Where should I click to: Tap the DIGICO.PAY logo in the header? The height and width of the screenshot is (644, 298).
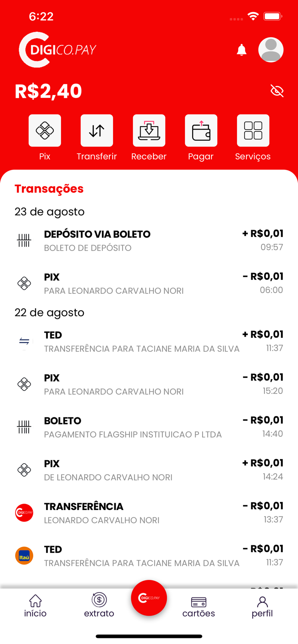[x=56, y=49]
